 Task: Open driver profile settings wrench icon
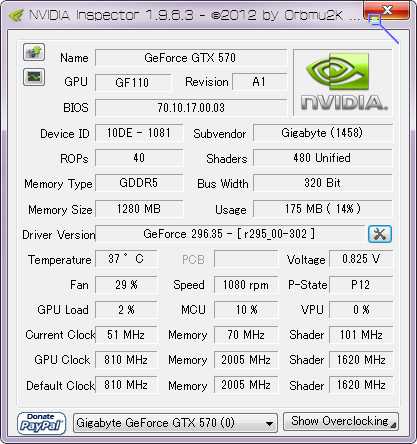(x=380, y=234)
